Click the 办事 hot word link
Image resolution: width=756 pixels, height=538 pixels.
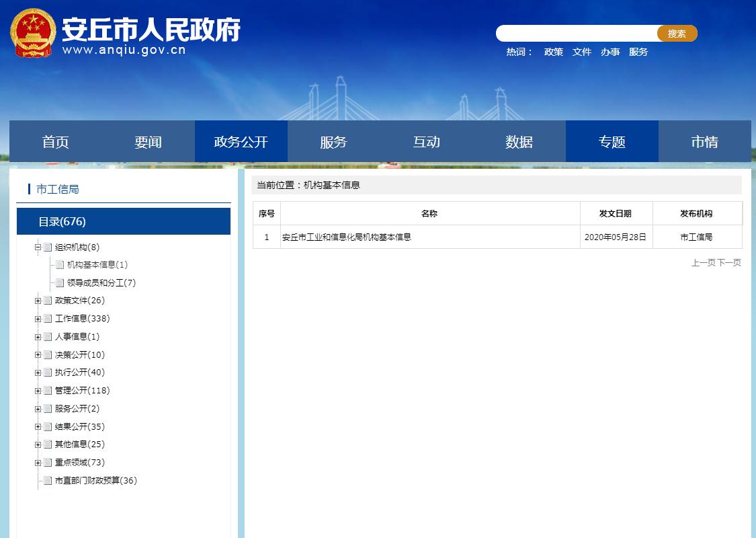pyautogui.click(x=610, y=52)
